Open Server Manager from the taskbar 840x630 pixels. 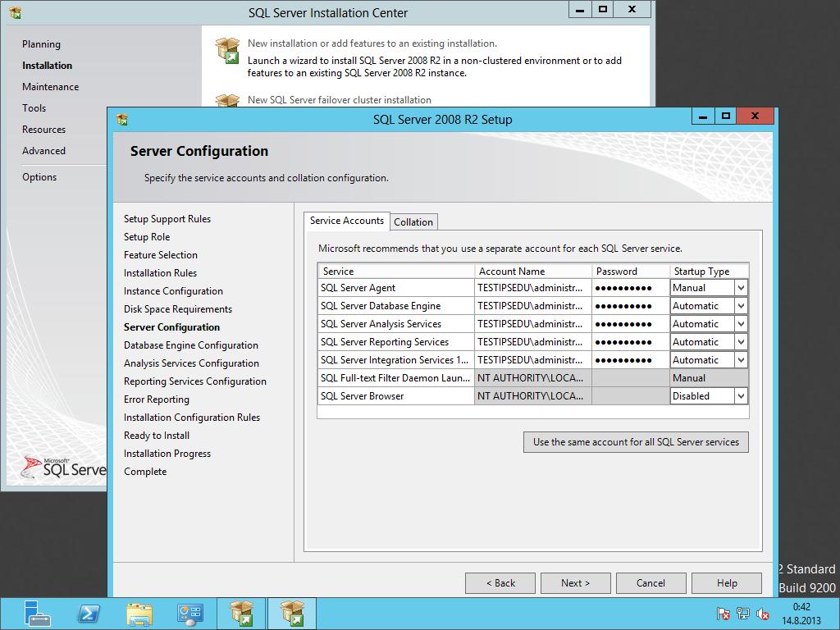pos(37,614)
